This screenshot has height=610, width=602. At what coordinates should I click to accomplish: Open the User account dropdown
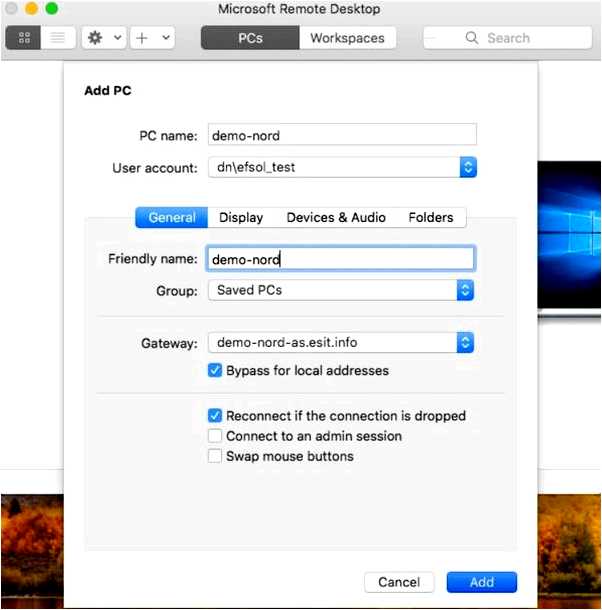click(342, 167)
